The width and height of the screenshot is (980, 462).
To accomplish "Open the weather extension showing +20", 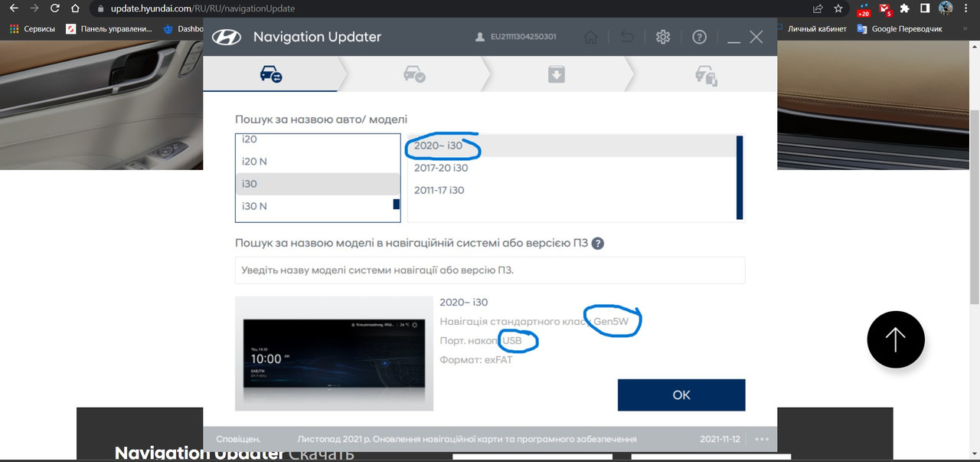I will 864,10.
